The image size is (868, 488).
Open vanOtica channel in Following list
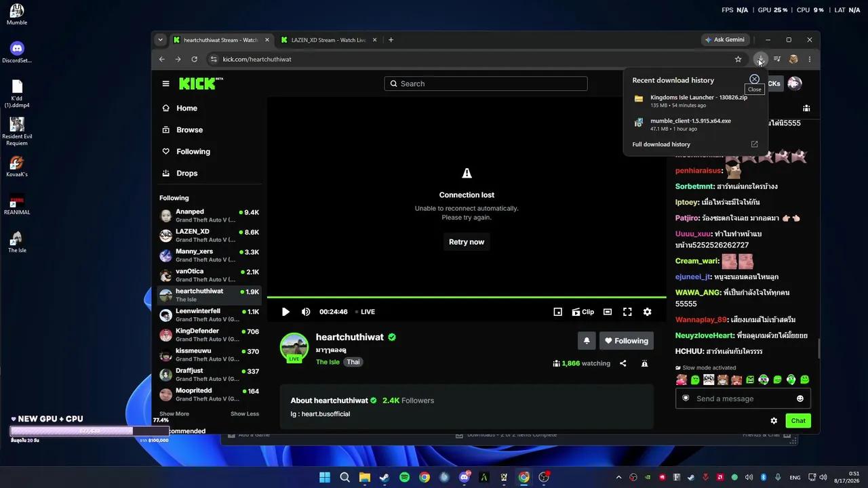(210, 275)
